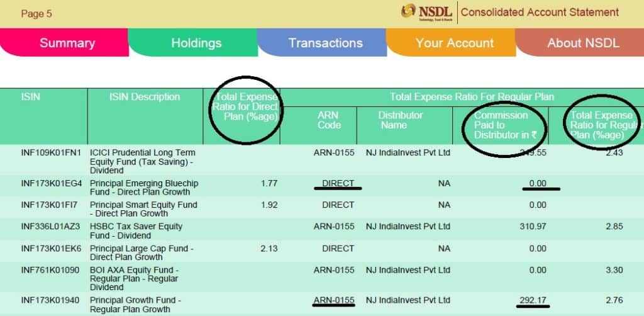Click ARN-0155 in BOI AXA row
This screenshot has height=316, width=644.
tap(334, 270)
